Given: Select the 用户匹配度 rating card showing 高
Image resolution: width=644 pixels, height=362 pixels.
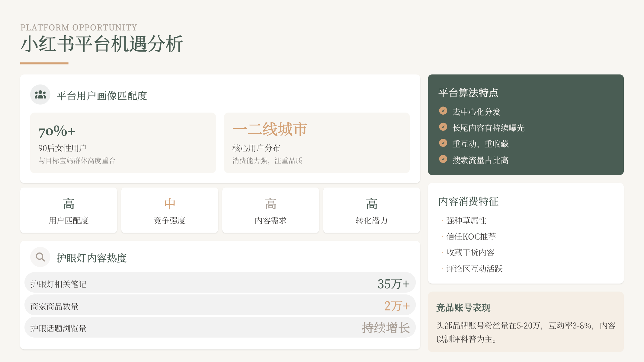Looking at the screenshot, I should 69,210.
